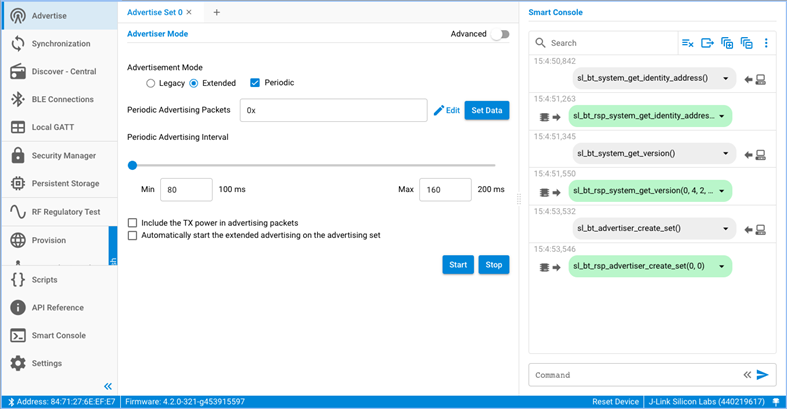
Task: Select the Legacy advertisement mode
Action: (x=151, y=84)
